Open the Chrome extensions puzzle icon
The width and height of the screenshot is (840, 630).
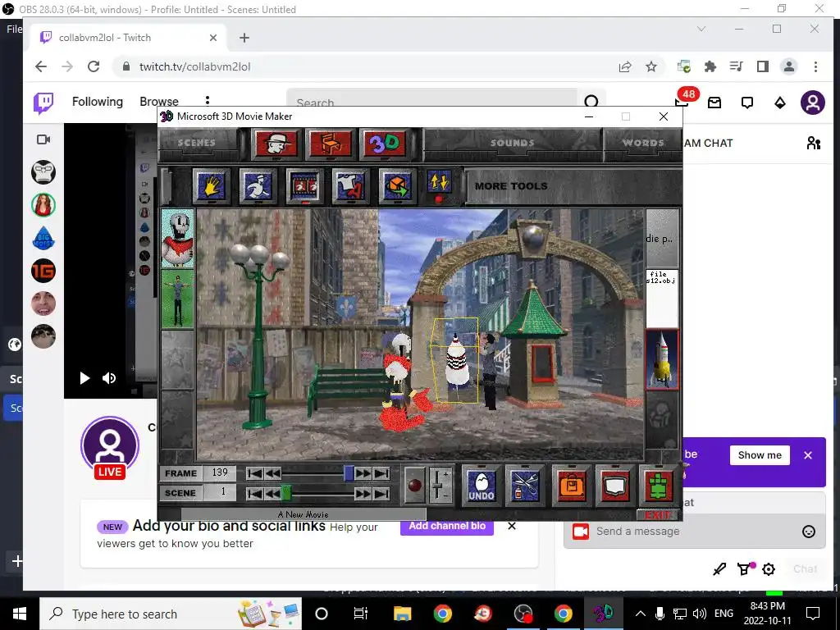coord(710,66)
